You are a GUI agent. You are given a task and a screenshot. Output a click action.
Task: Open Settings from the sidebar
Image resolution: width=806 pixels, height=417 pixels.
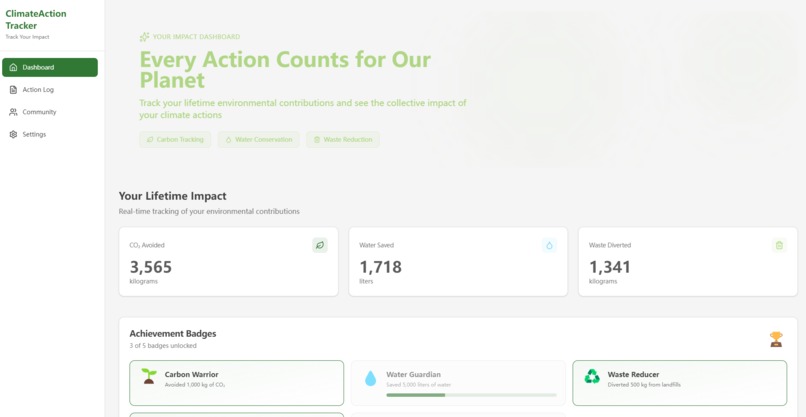pos(50,134)
